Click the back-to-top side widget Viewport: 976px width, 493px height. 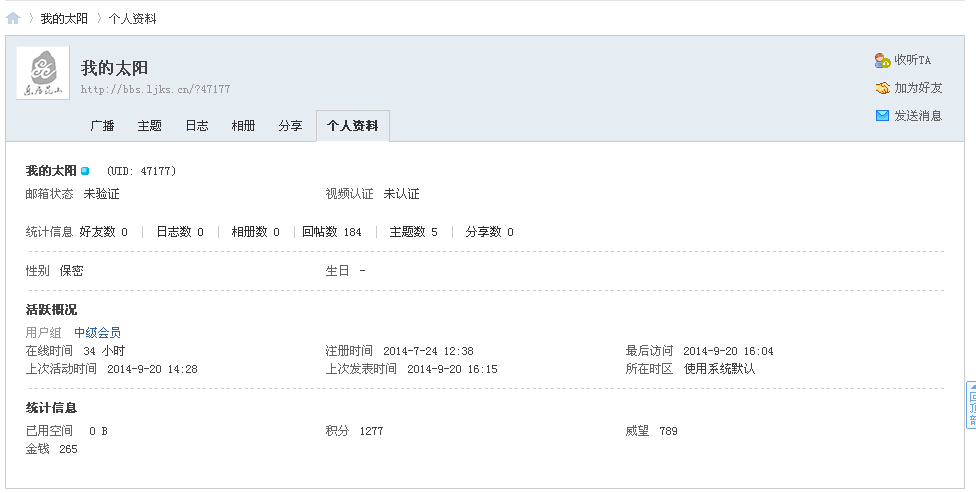(970, 405)
